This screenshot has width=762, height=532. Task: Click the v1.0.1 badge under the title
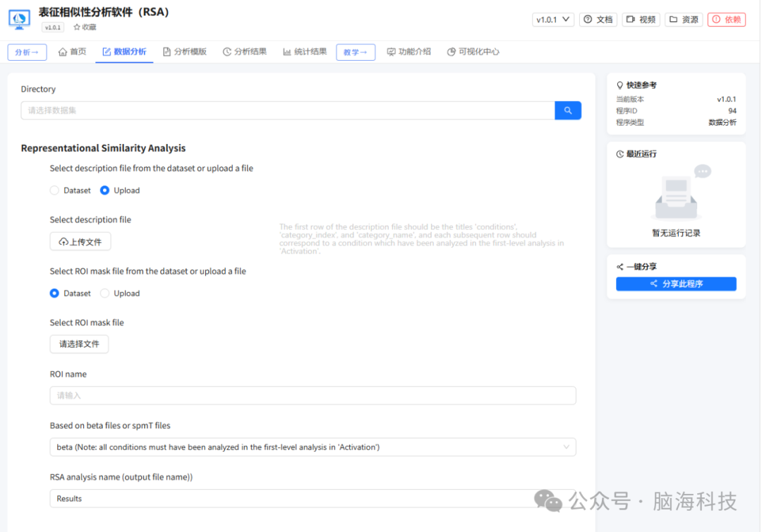point(53,28)
